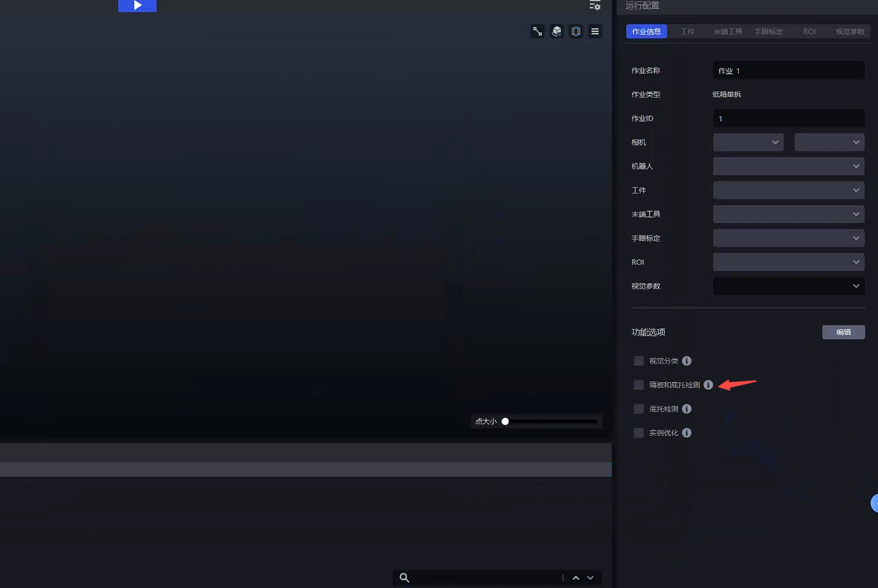Switch to the ROI tab
Viewport: 878px width, 588px height.
tap(809, 32)
